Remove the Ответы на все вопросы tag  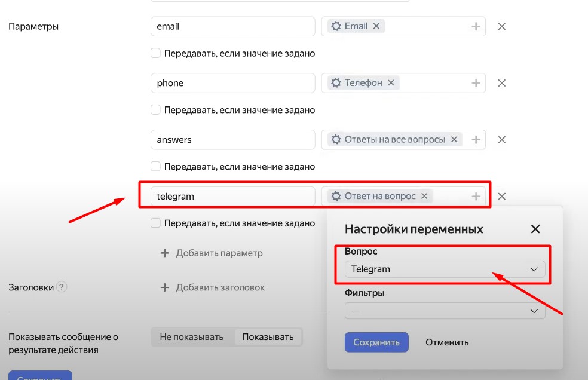coord(454,140)
